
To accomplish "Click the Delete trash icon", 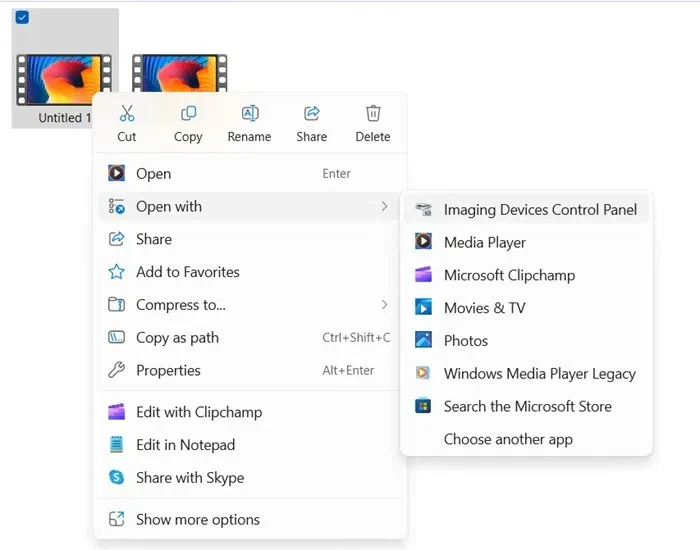I will click(373, 113).
